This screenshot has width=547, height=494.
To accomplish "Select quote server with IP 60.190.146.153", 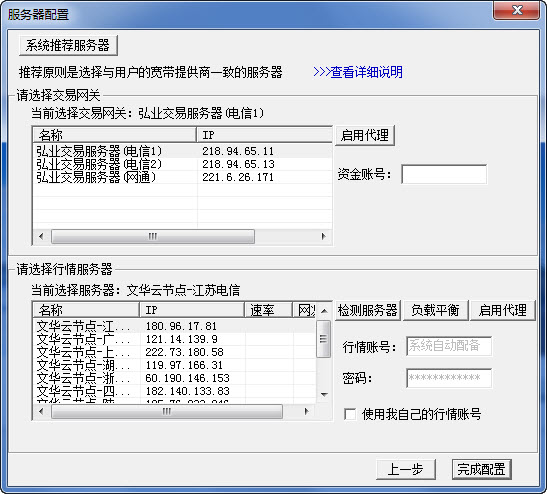I will pyautogui.click(x=174, y=378).
